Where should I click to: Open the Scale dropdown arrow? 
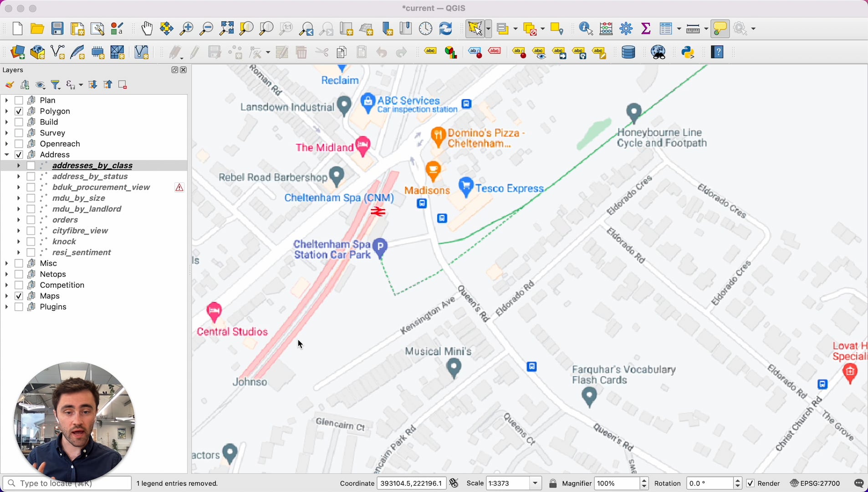coord(535,483)
